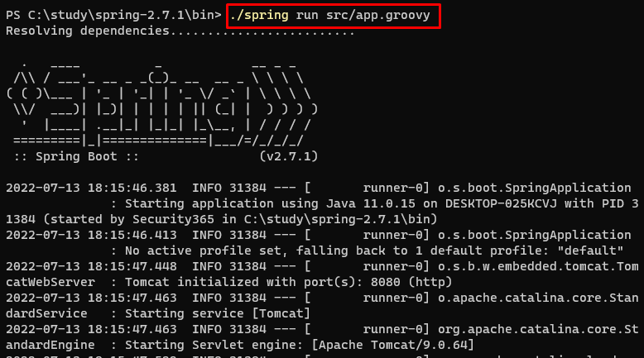Click the PS C:\study\spring-2.7.1\bin> prompt
This screenshot has height=358, width=644.
113,15
